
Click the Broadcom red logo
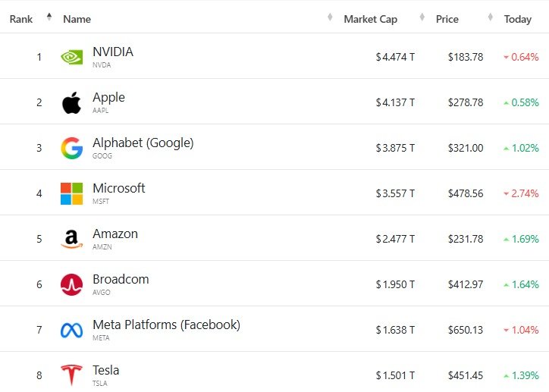(x=71, y=284)
